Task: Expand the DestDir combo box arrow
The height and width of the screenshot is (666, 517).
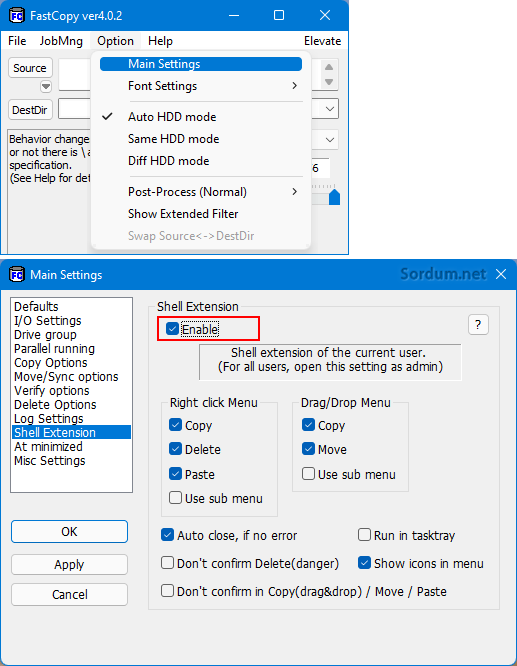Action: (330, 109)
